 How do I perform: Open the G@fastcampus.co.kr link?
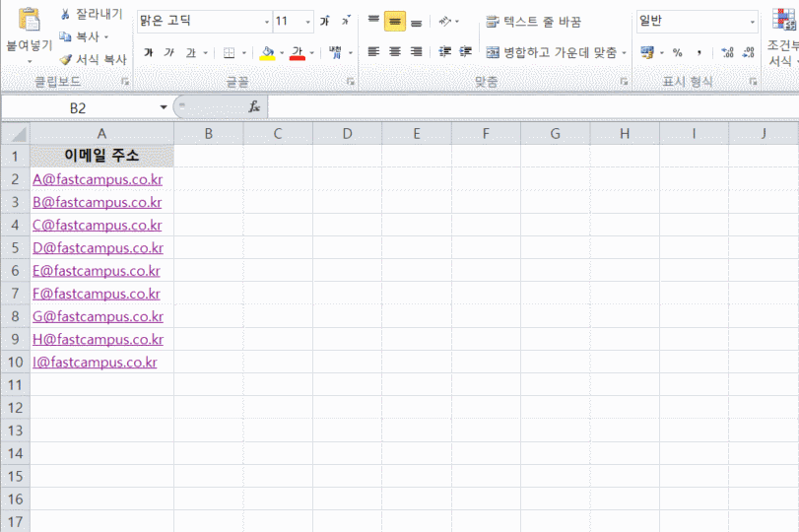pos(98,316)
